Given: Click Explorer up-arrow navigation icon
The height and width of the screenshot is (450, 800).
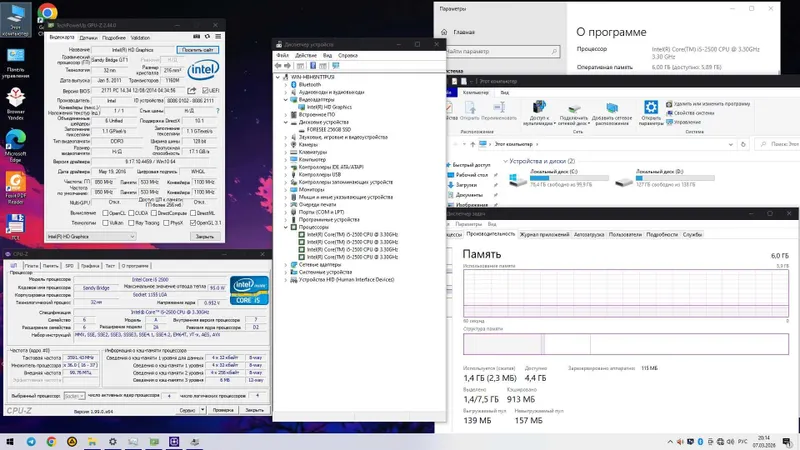Looking at the screenshot, I should 472,144.
